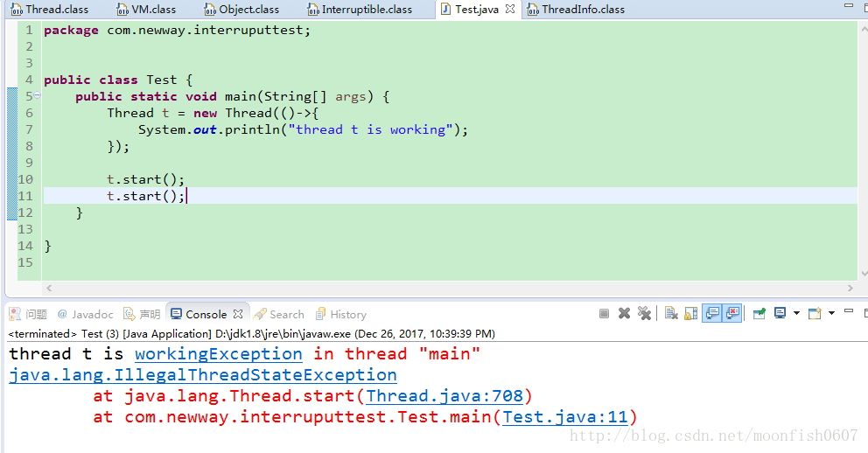Screen dimensions: 868x453
Task: Open the Test.java:11 stack trace link
Action: [x=564, y=417]
